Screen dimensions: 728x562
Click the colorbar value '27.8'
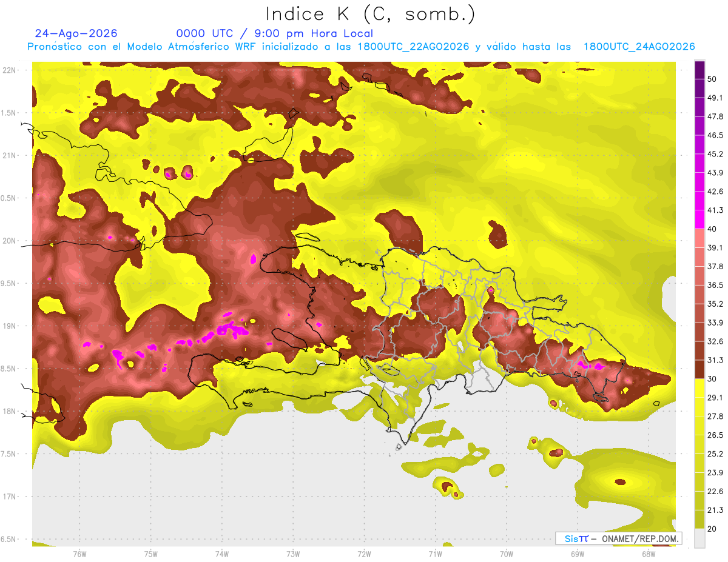(x=716, y=416)
